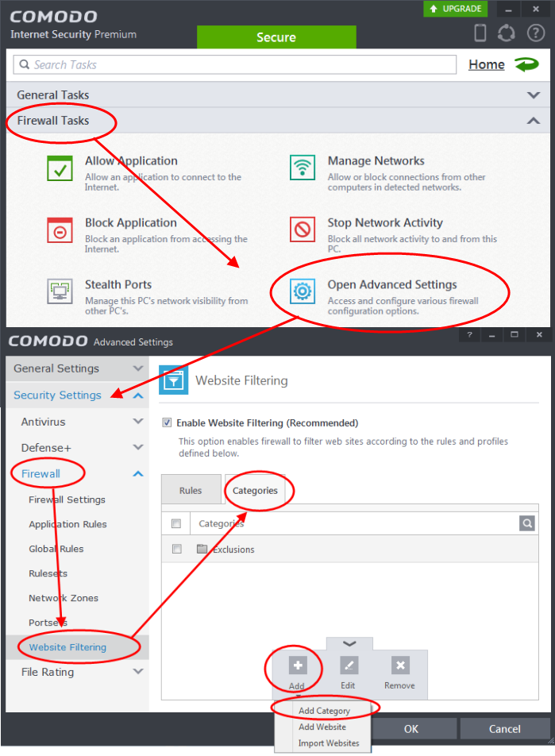Open the Stealth Ports icon
Screen dimensions: 555x756
[x=60, y=291]
